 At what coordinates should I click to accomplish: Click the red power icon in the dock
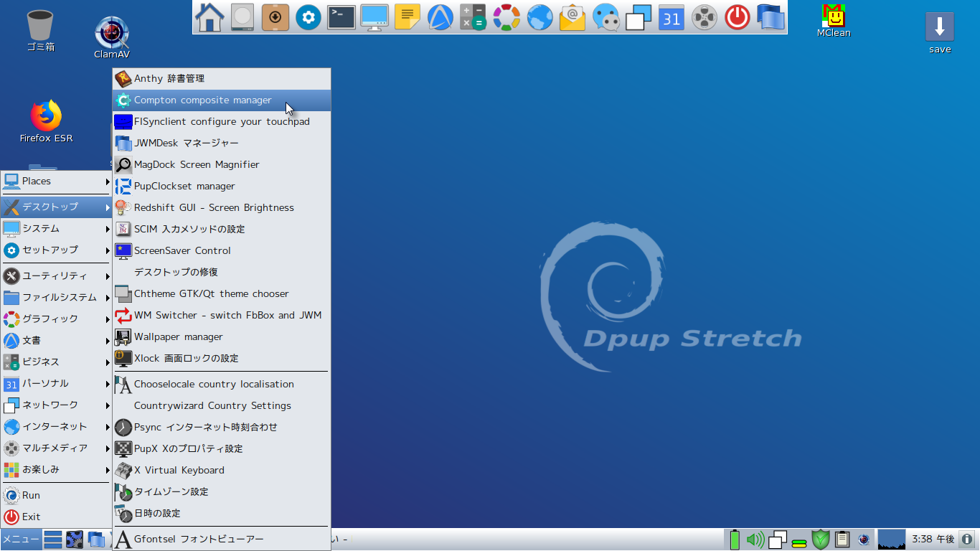pyautogui.click(x=738, y=17)
